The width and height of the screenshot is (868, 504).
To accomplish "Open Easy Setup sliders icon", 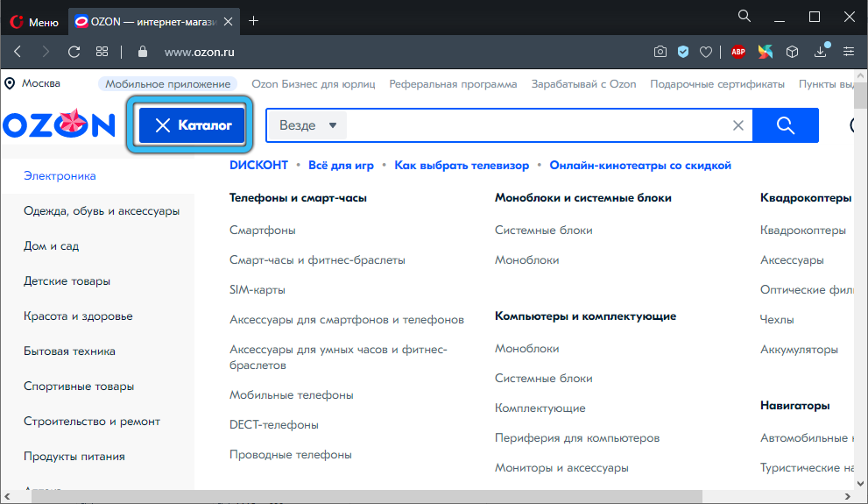I will pos(849,52).
